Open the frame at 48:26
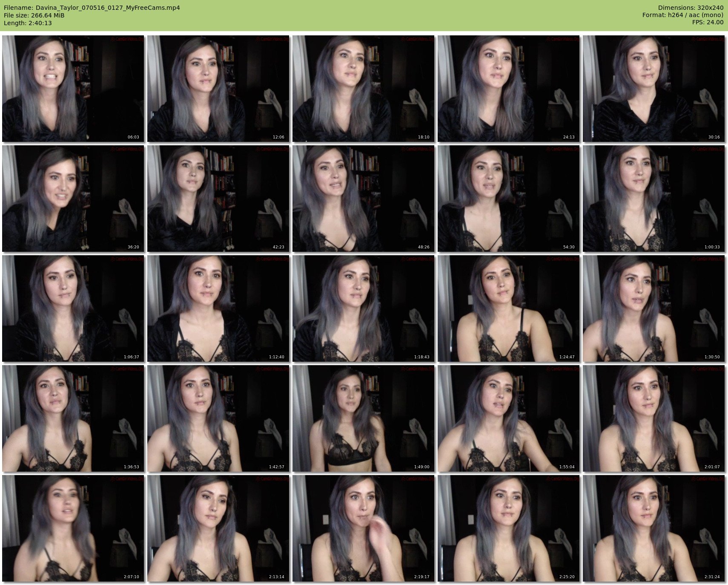The width and height of the screenshot is (728, 585). click(363, 199)
